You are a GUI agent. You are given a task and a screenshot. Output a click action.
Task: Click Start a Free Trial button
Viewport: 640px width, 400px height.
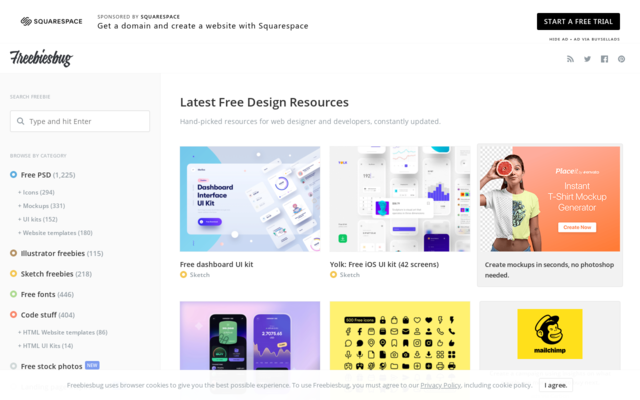tap(578, 21)
